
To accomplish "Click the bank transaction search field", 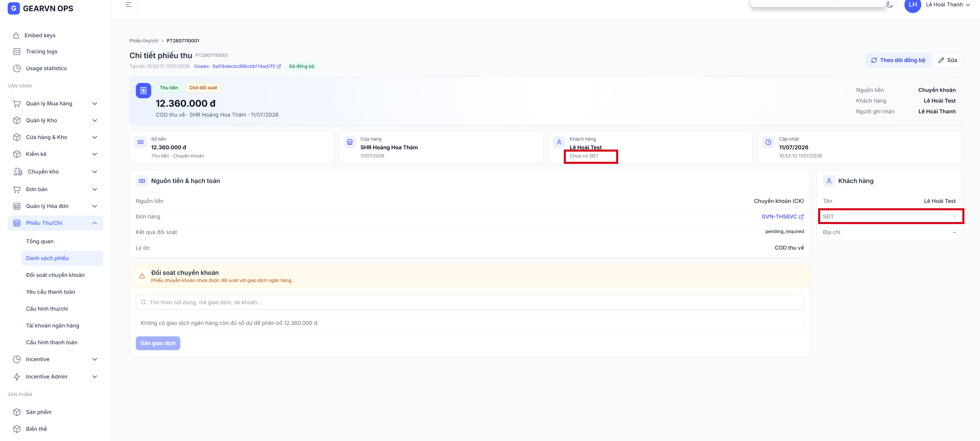I will point(470,302).
